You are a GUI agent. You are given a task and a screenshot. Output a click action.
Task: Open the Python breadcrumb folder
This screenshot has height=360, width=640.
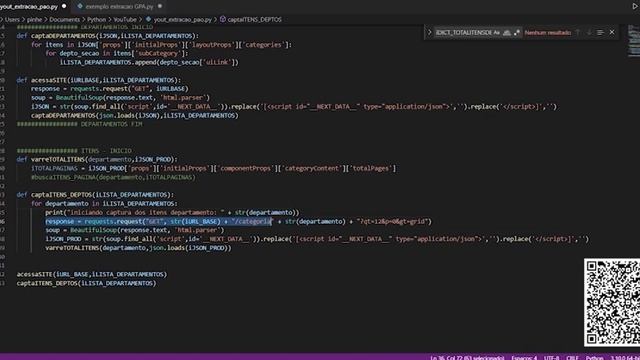click(96, 19)
